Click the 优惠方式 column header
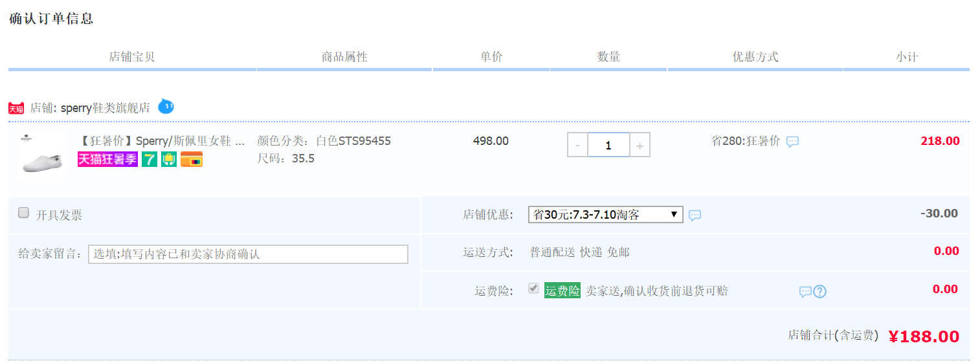This screenshot has height=363, width=980. tap(755, 57)
